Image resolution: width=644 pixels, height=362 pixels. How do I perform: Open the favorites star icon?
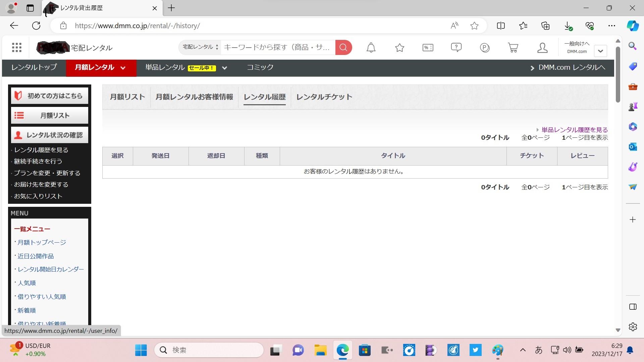[x=399, y=47]
